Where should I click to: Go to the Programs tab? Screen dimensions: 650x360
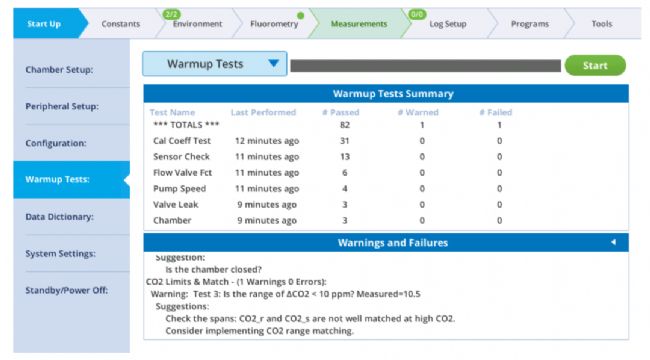coord(529,24)
